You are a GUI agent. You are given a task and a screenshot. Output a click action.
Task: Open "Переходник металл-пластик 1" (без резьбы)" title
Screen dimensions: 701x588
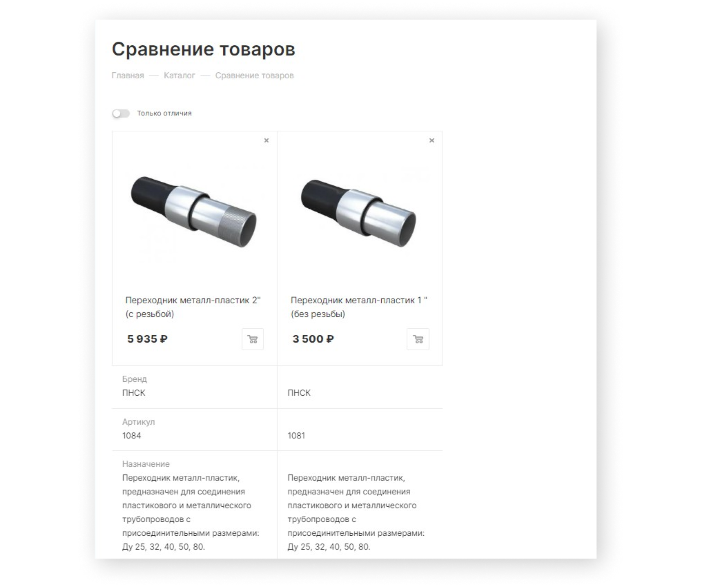pos(359,307)
